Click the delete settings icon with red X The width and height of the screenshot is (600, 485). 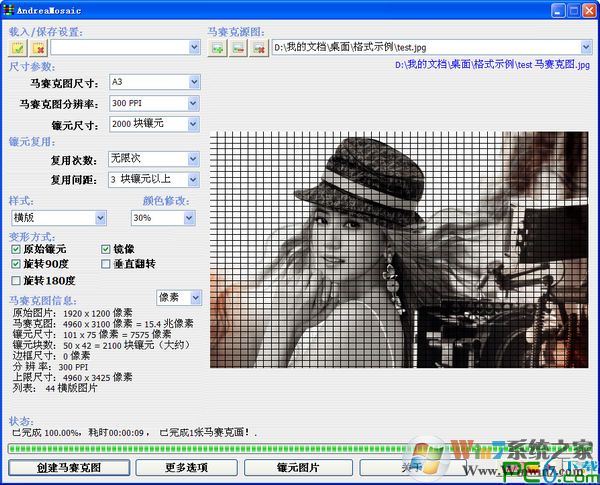[38, 47]
